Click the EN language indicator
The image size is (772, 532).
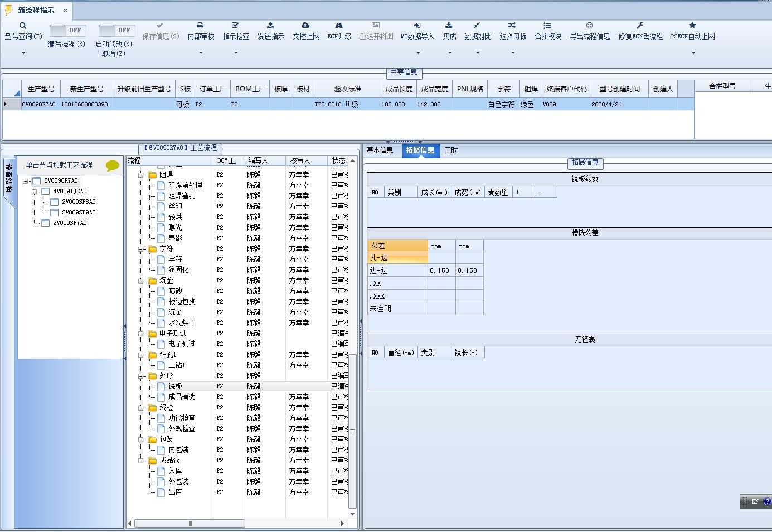755,502
